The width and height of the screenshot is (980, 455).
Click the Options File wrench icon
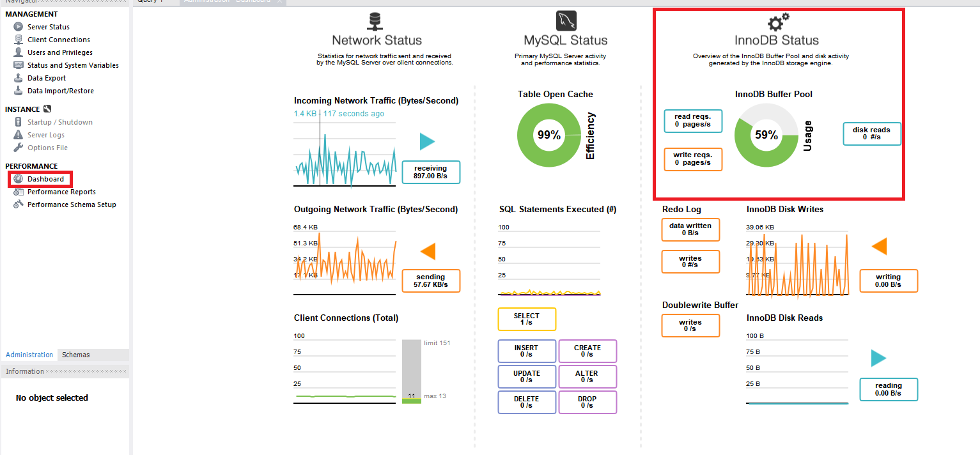click(x=19, y=148)
